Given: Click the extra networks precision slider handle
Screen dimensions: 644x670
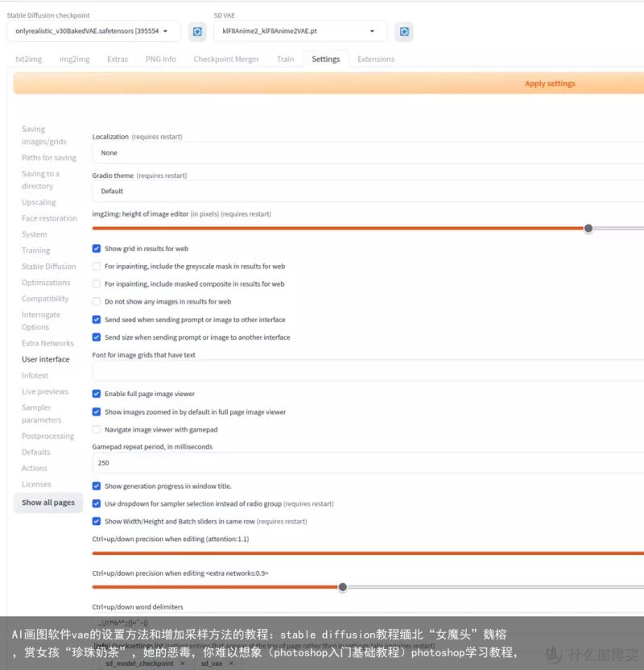Looking at the screenshot, I should [342, 587].
